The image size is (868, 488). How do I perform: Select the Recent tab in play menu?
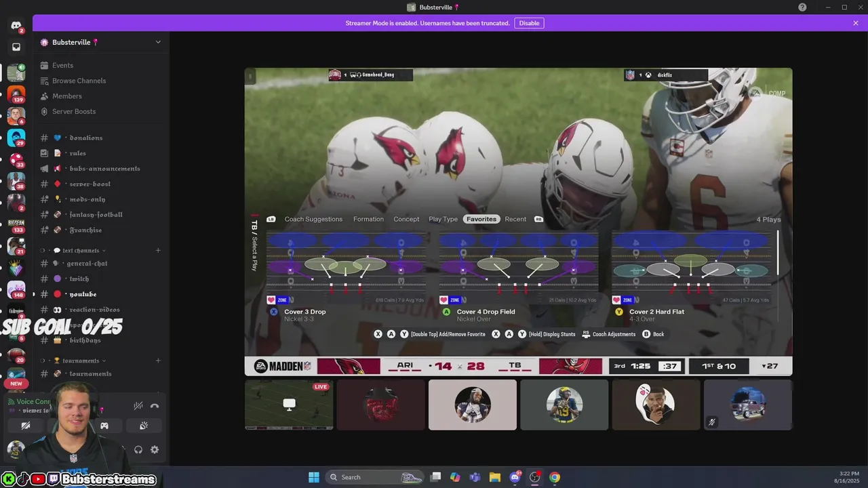pos(515,219)
